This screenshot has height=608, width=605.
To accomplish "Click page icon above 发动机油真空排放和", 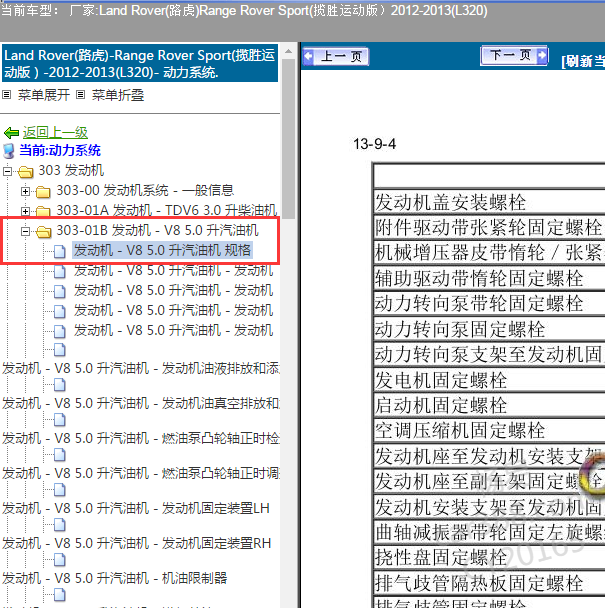I will point(59,385).
